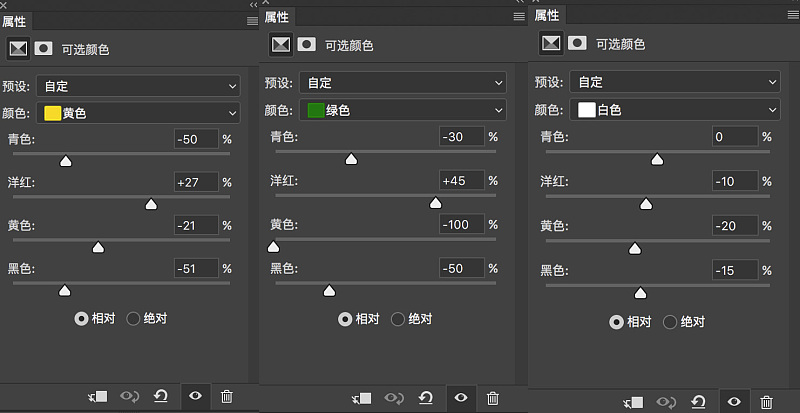This screenshot has height=413, width=800.
Task: Select 相对 radio in the white panel
Action: click(x=616, y=322)
